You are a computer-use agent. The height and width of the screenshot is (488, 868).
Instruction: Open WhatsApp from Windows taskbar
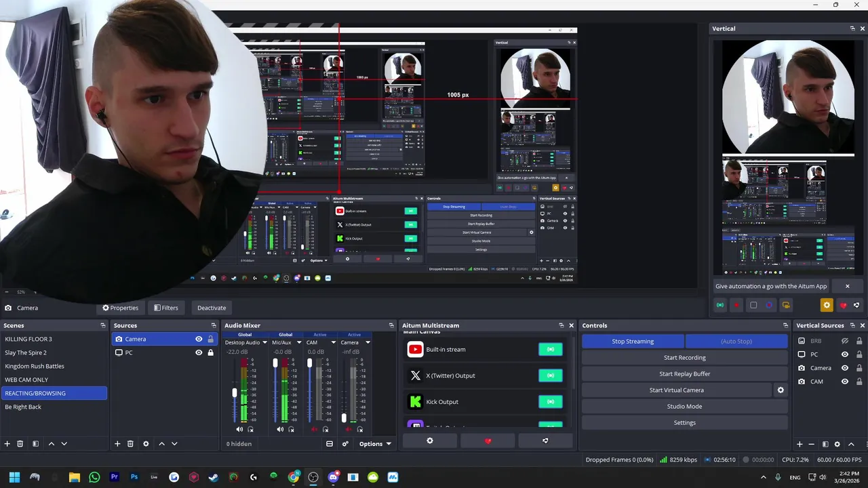94,477
